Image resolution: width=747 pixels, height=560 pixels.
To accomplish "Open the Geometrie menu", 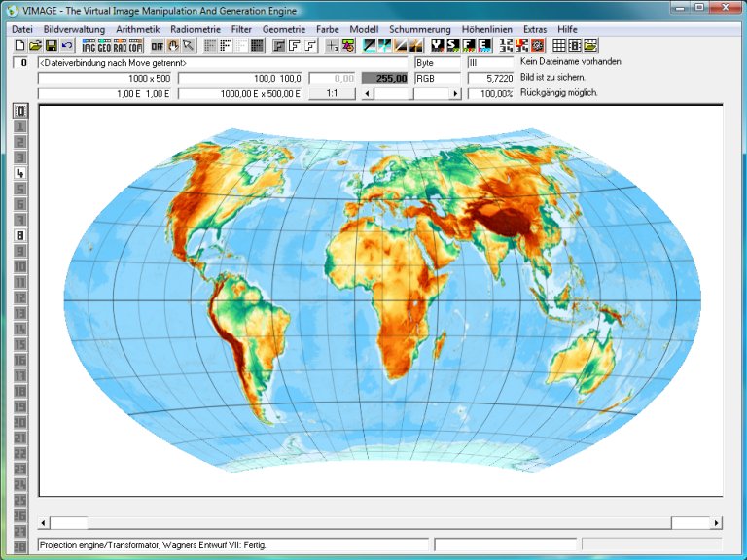I will pyautogui.click(x=284, y=30).
